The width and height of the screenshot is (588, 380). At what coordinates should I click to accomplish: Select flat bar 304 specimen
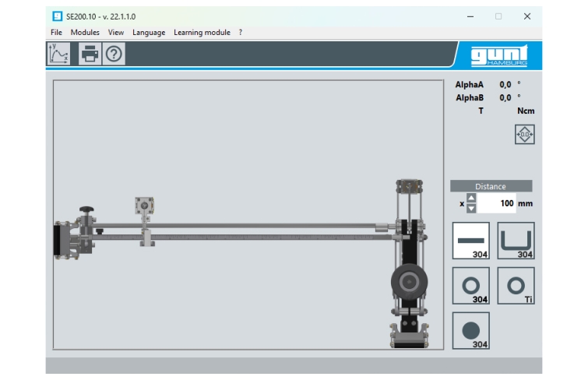point(471,241)
